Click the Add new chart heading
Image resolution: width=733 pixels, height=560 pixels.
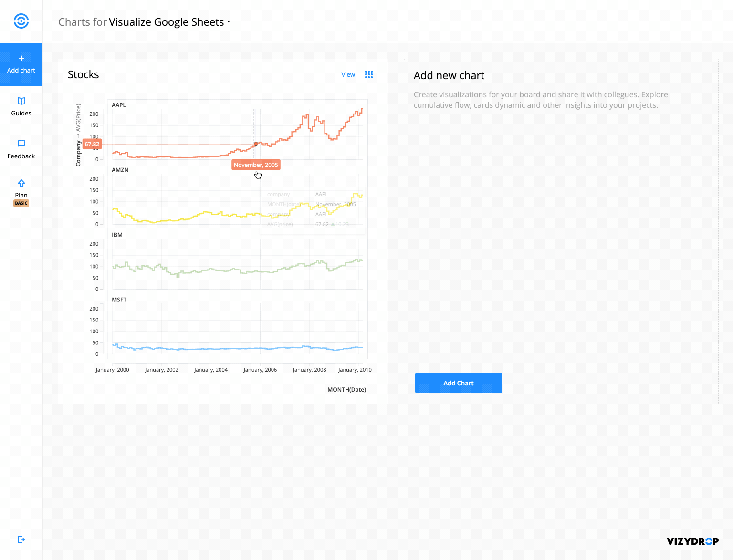[x=449, y=75]
